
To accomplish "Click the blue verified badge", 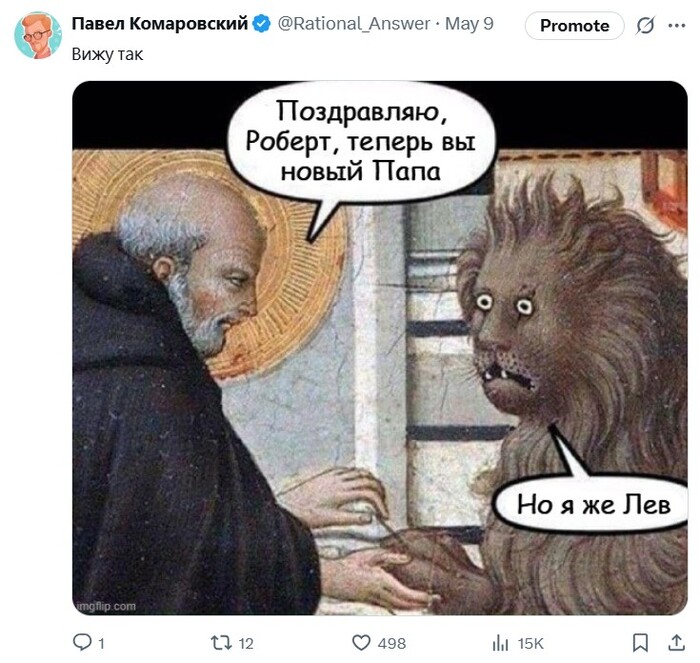I will (x=262, y=24).
